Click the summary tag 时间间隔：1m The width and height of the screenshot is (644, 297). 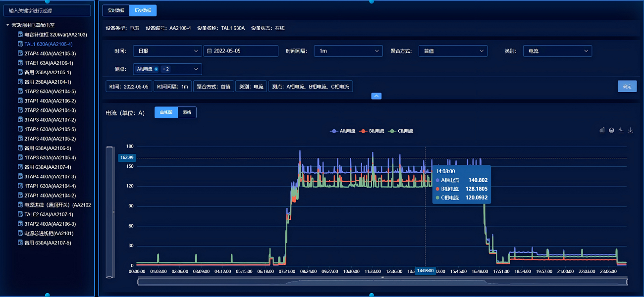click(x=172, y=86)
